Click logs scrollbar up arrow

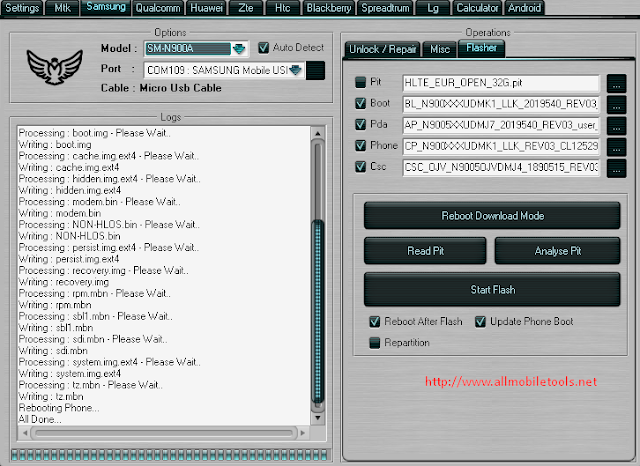[318, 133]
